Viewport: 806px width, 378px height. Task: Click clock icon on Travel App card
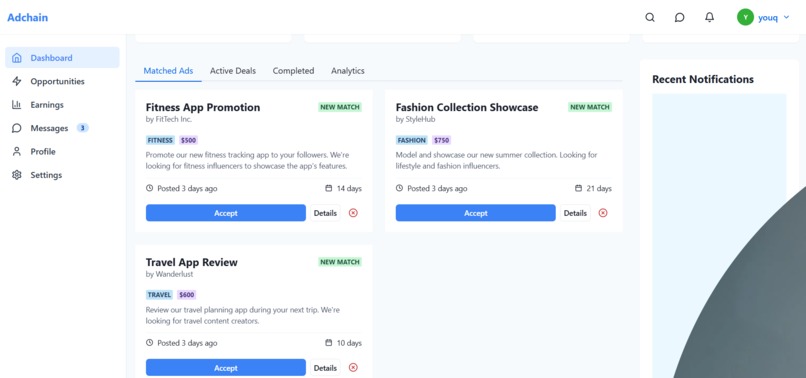(150, 343)
